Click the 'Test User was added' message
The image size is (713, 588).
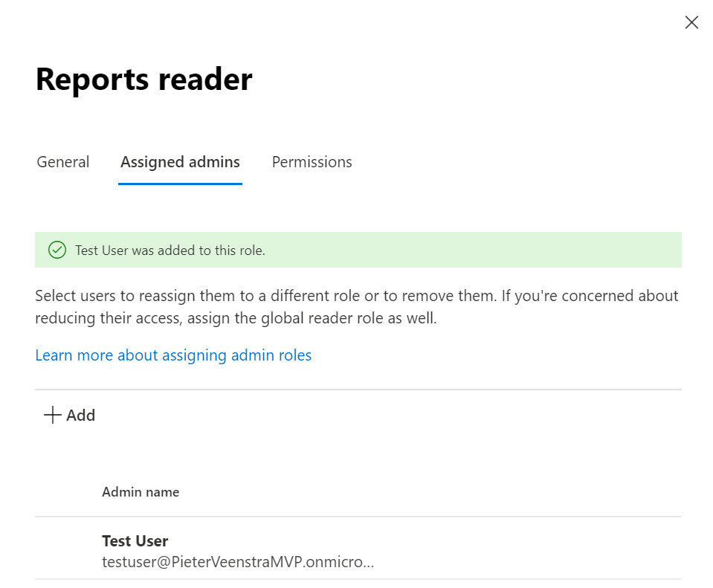(170, 251)
